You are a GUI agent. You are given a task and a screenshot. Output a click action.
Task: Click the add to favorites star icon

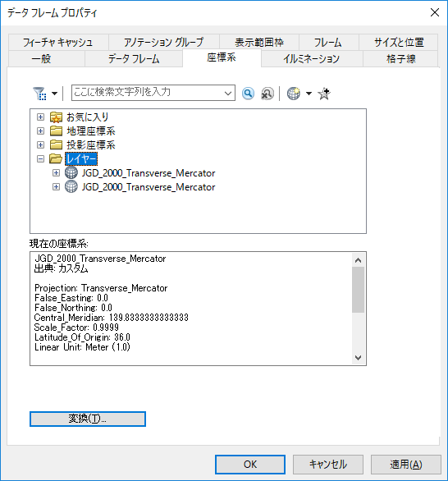pos(324,94)
